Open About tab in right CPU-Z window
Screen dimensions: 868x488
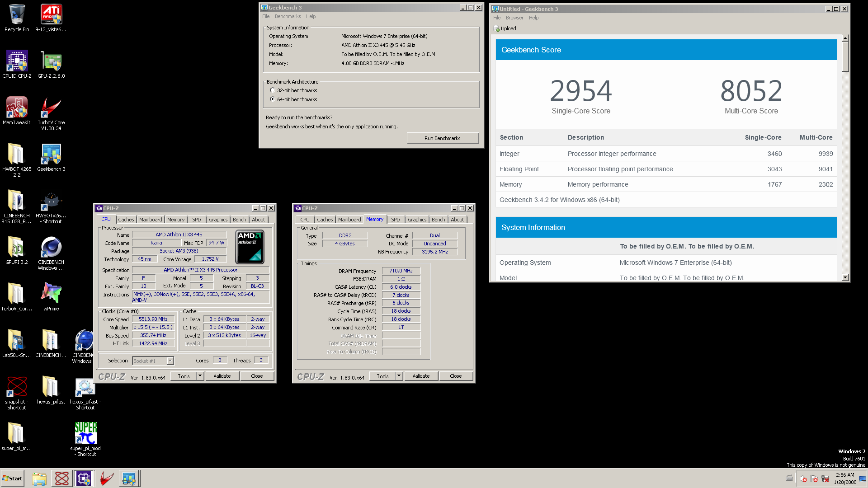(458, 220)
